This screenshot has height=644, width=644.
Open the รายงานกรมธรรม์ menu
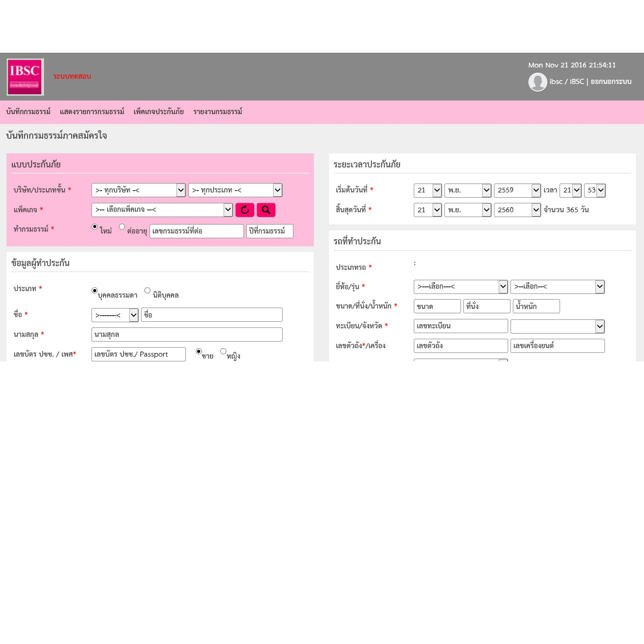(217, 112)
